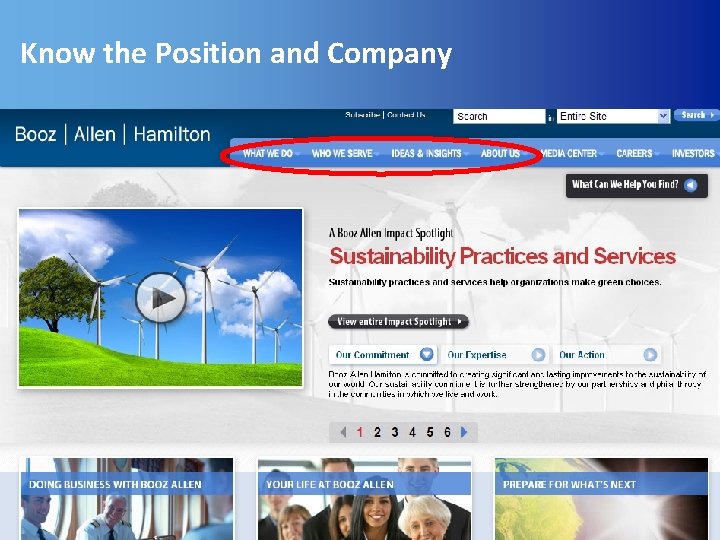720x540 pixels.
Task: Open the Ideas & Insights menu
Action: tap(426, 153)
